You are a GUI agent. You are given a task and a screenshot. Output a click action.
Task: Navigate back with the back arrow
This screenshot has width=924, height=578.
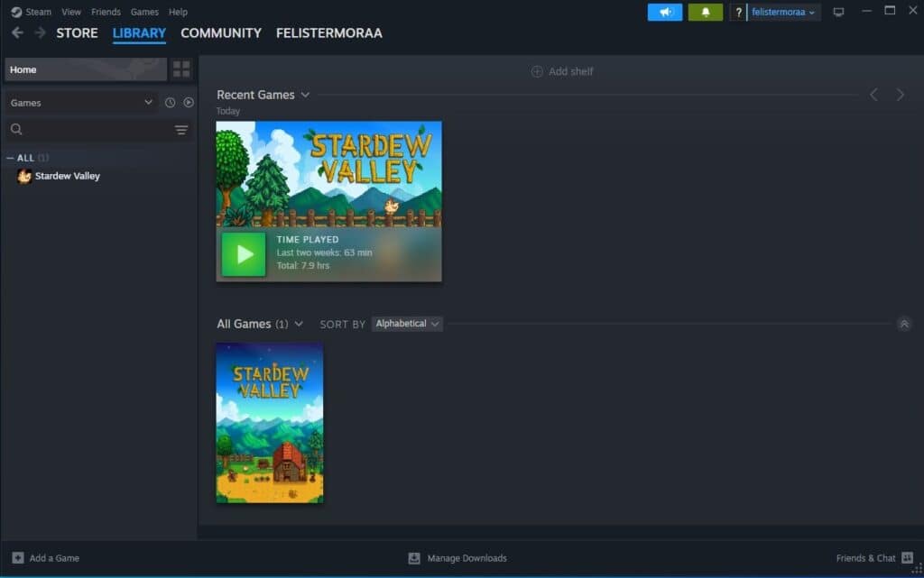[x=17, y=32]
